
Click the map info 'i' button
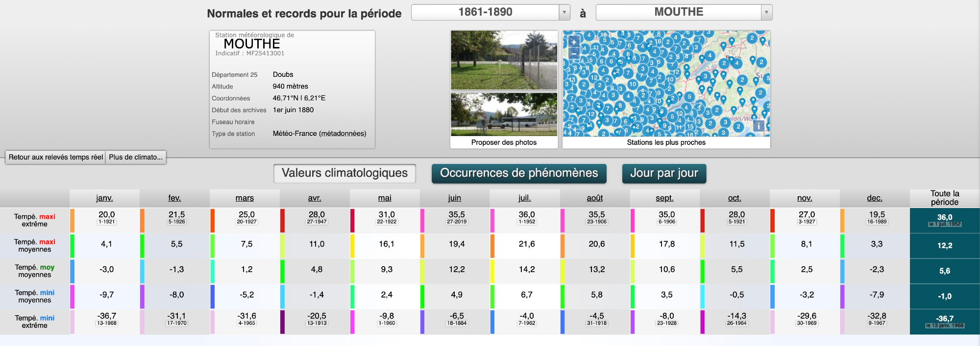(759, 126)
